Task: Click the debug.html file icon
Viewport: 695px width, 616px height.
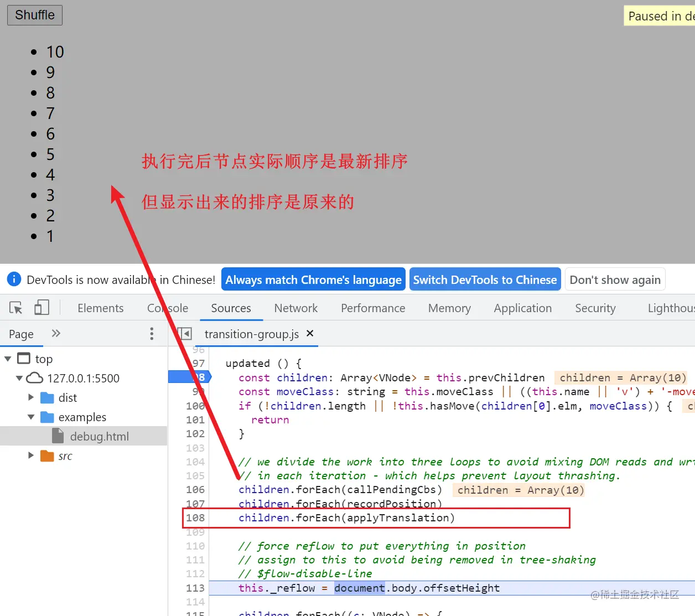Action: pyautogui.click(x=58, y=436)
